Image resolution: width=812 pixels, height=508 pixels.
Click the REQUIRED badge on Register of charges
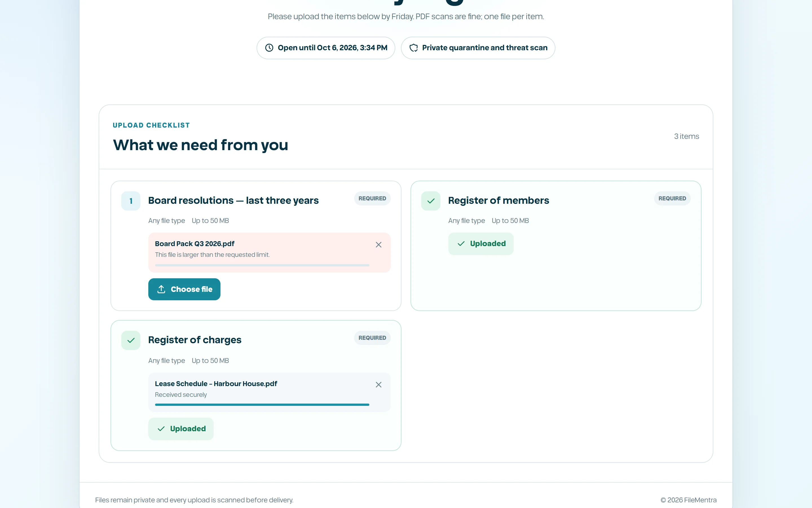pyautogui.click(x=372, y=338)
